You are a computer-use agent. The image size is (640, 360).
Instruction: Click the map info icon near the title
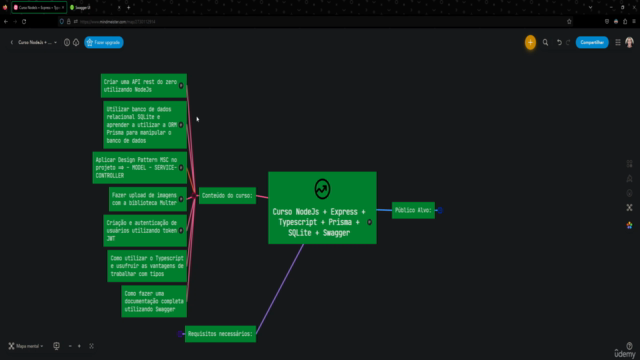pos(67,42)
